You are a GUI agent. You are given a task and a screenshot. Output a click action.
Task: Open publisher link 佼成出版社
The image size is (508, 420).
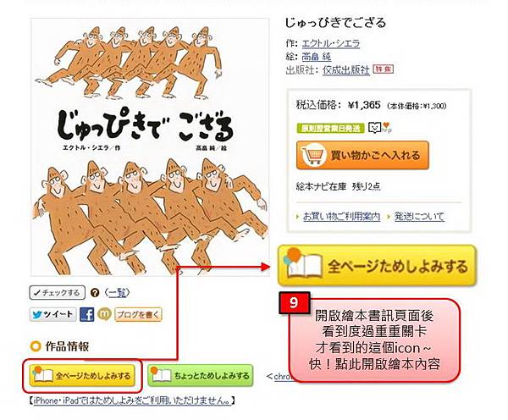(345, 69)
